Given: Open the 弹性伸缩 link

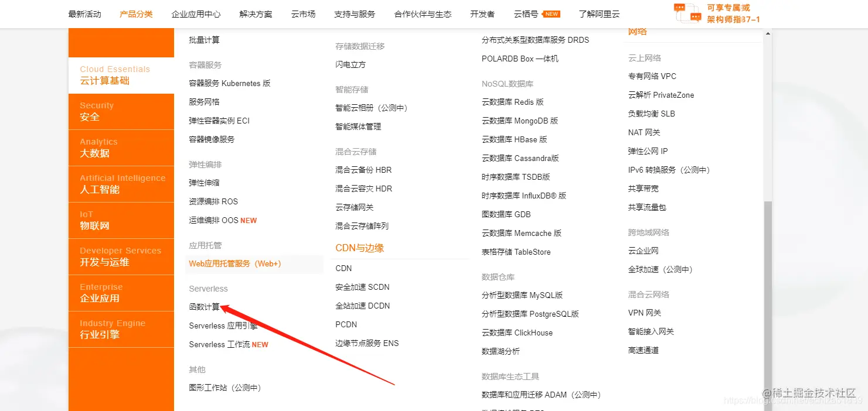Looking at the screenshot, I should (x=204, y=183).
